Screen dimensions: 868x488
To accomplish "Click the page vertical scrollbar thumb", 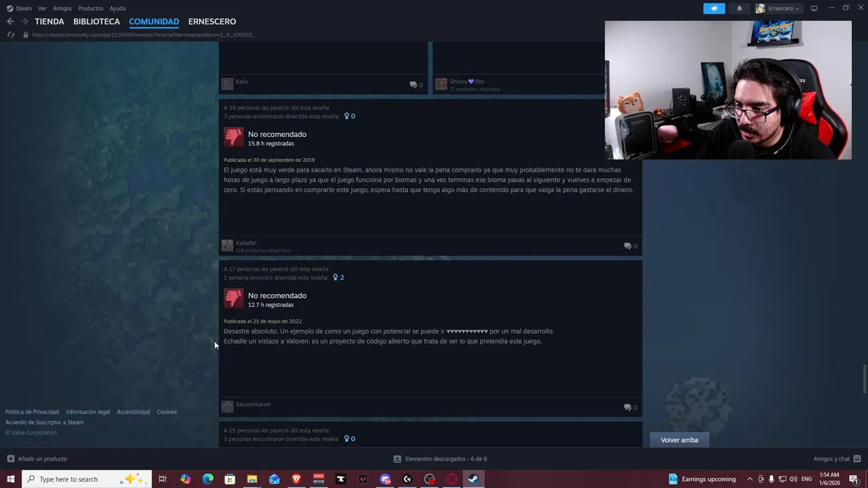I will 865,378.
